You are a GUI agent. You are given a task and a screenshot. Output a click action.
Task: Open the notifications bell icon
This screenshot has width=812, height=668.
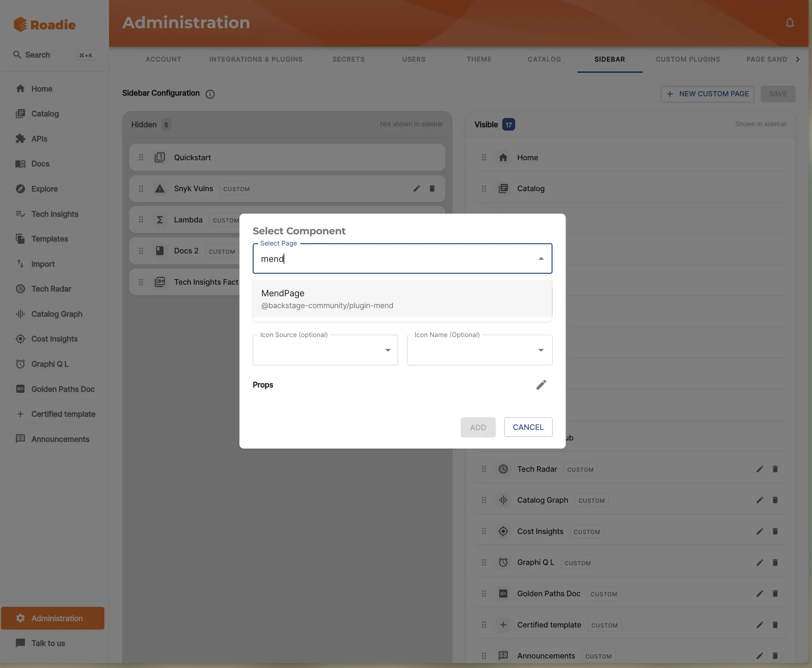pos(789,23)
